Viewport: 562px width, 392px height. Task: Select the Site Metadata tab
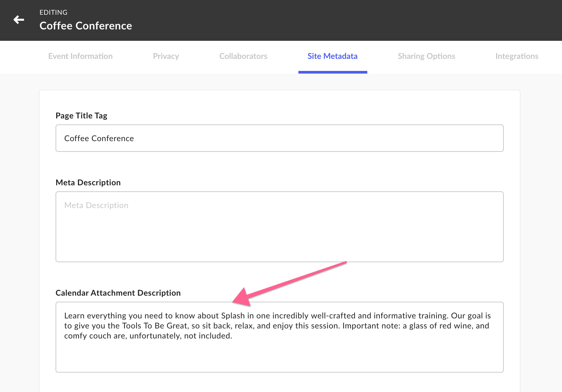tap(333, 56)
